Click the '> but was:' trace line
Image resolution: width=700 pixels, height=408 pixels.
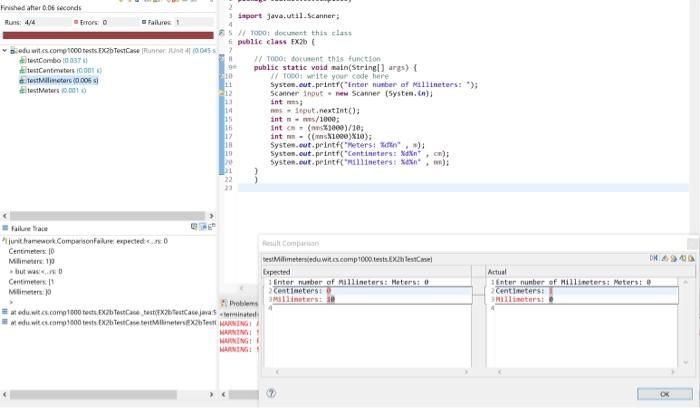pos(36,271)
